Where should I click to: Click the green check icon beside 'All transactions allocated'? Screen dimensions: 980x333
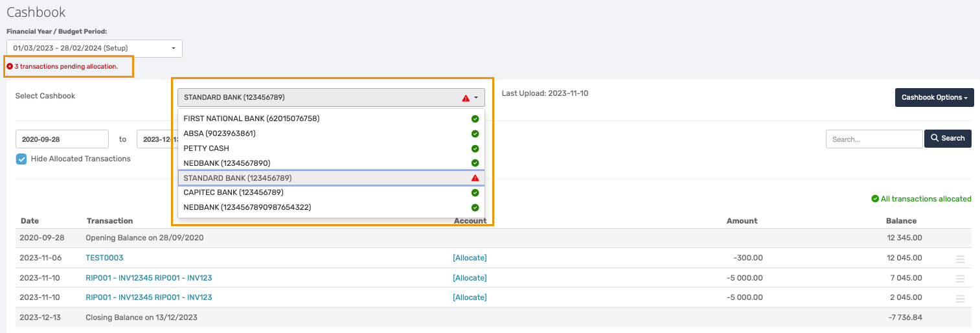pyautogui.click(x=875, y=199)
